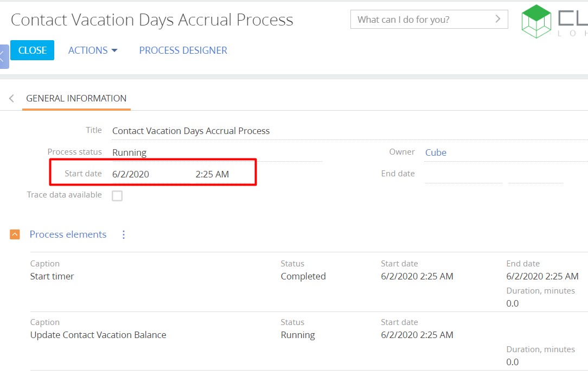Viewport: 588px width, 382px height.
Task: Collapse the Process elements section
Action: click(x=15, y=234)
